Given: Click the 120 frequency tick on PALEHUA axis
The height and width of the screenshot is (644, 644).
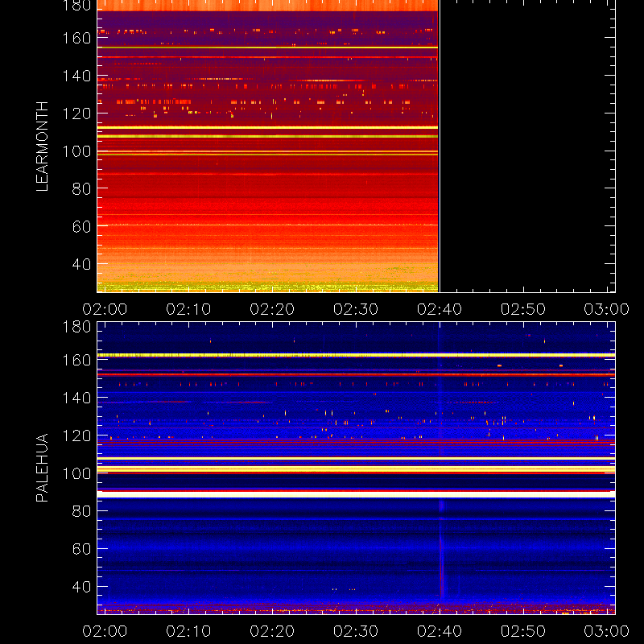Looking at the screenshot, I should pyautogui.click(x=76, y=436).
